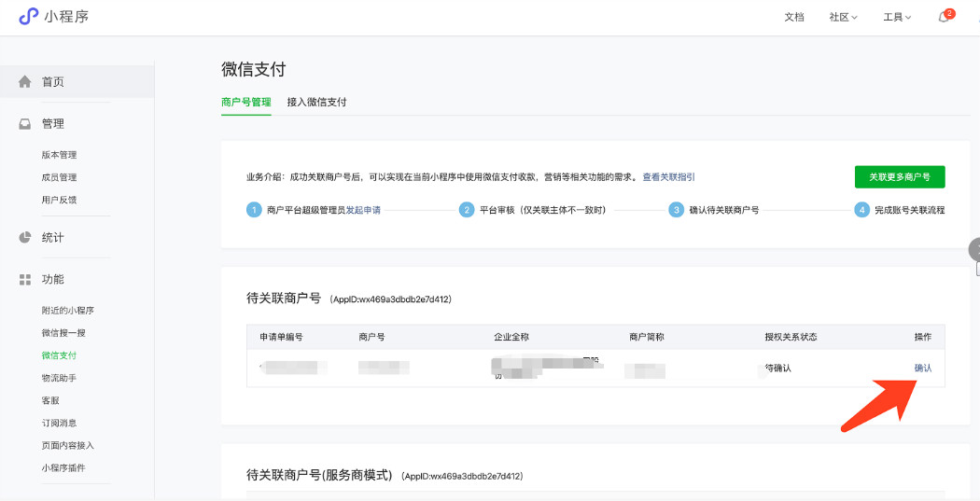Open the 文档 link in header

click(794, 18)
